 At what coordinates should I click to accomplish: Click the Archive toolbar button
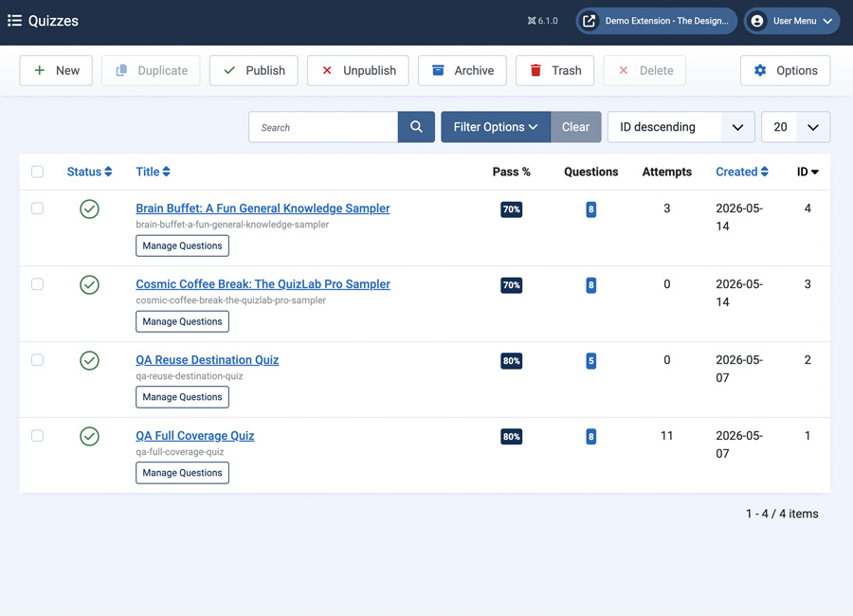click(463, 70)
